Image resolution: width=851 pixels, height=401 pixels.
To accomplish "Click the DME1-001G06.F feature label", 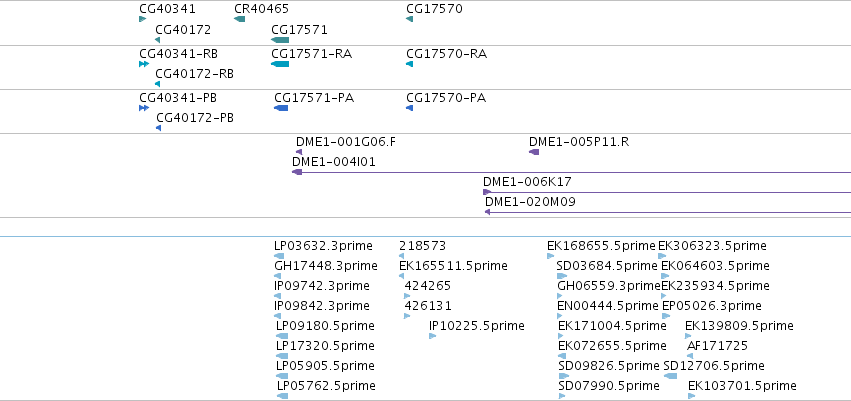I will pos(346,142).
